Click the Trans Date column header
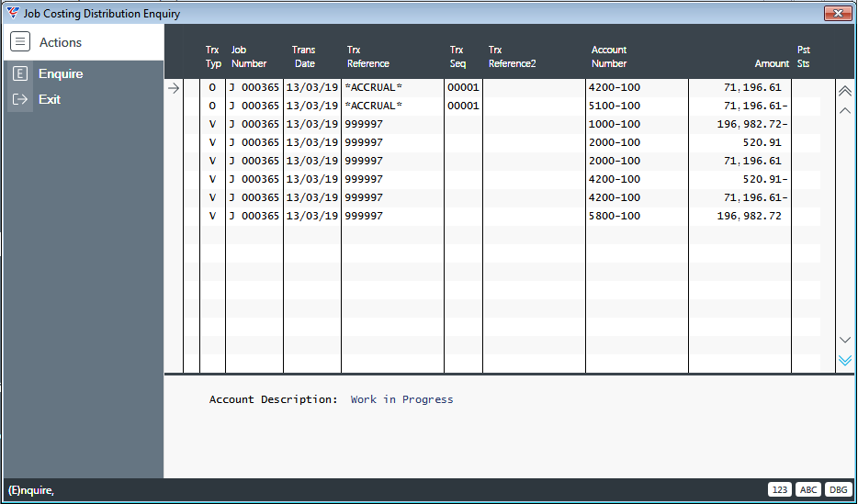858x504 pixels. pos(304,57)
